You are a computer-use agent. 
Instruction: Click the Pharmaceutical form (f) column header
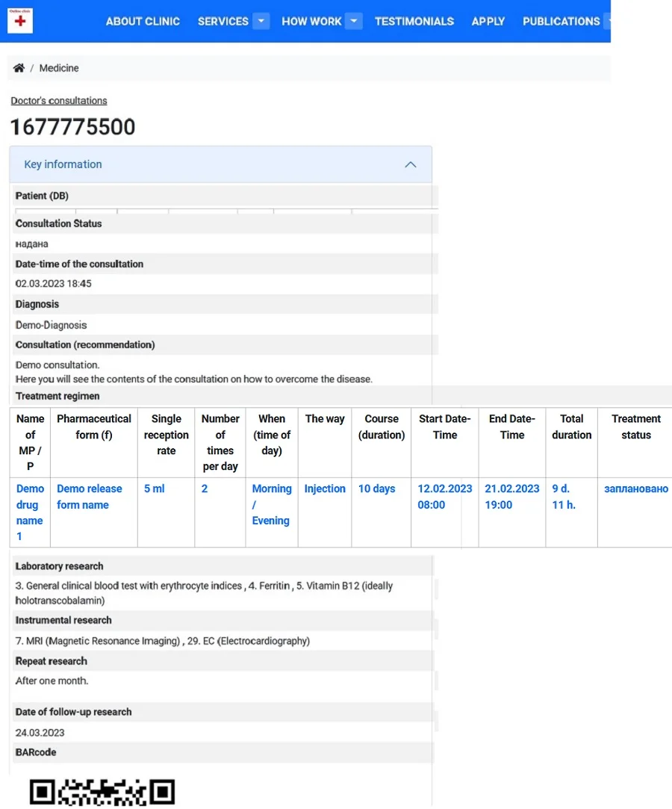pos(94,427)
